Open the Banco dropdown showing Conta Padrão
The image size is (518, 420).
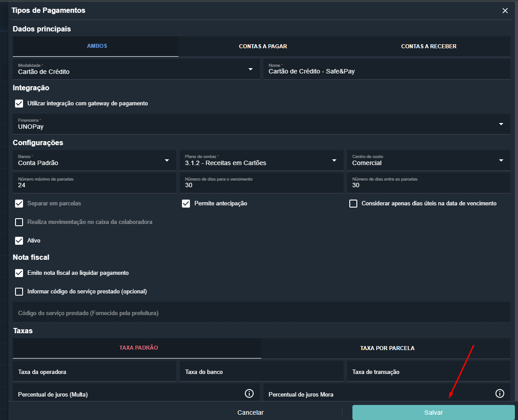pyautogui.click(x=94, y=161)
